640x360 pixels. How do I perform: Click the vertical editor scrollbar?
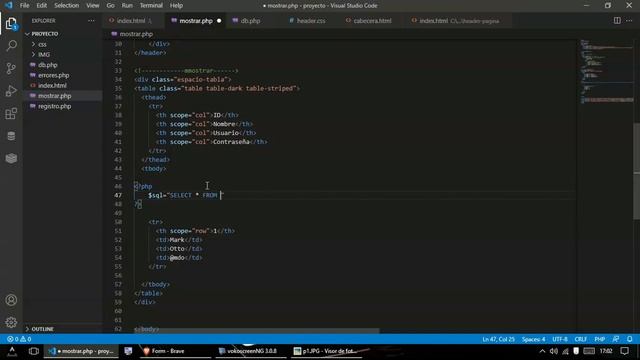pos(636,171)
